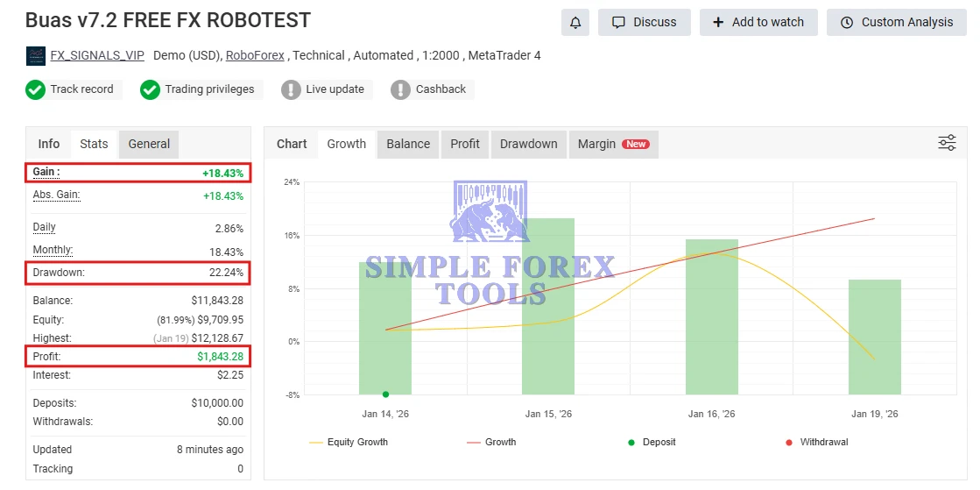
Task: Click the Withdrawals value $0.00
Action: (230, 422)
